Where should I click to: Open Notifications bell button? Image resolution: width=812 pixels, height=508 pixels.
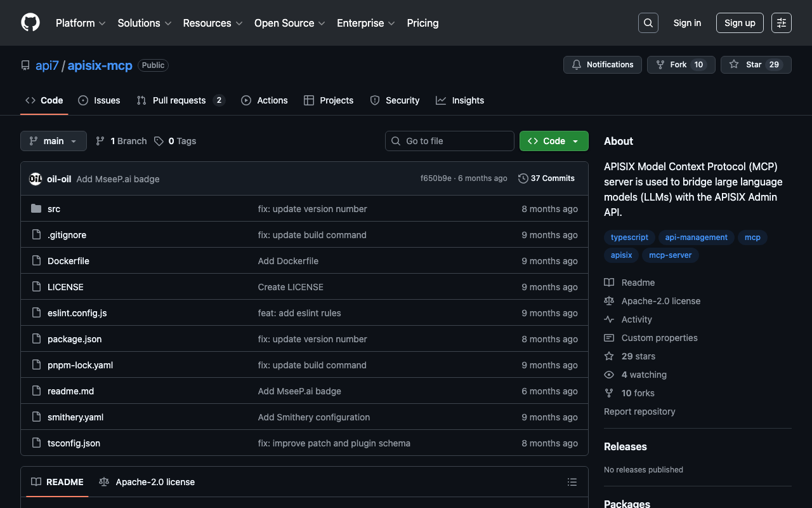[602, 65]
